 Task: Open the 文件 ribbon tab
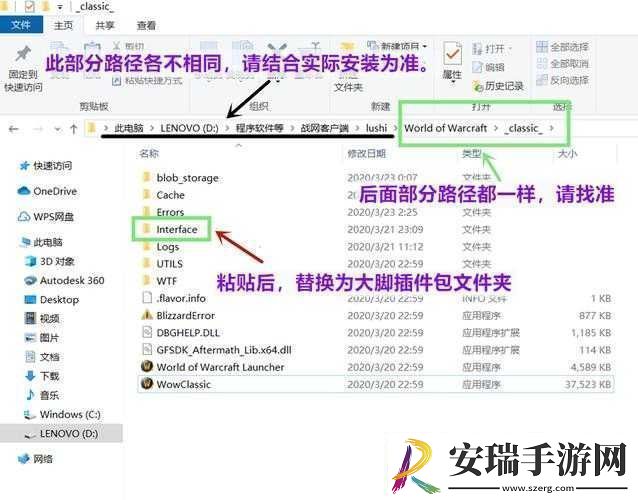point(21,25)
